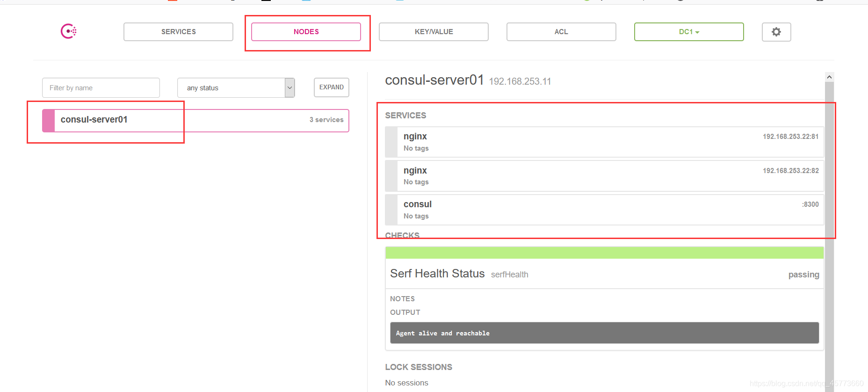This screenshot has height=392, width=868.
Task: Click the consul-server01 heading
Action: [x=434, y=80]
